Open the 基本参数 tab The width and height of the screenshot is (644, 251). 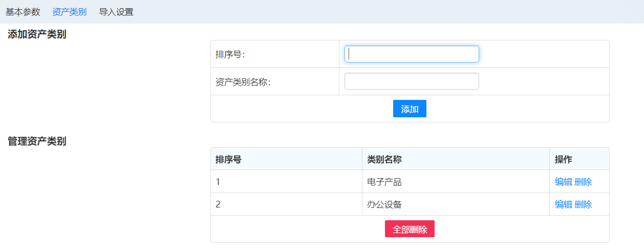[x=23, y=12]
